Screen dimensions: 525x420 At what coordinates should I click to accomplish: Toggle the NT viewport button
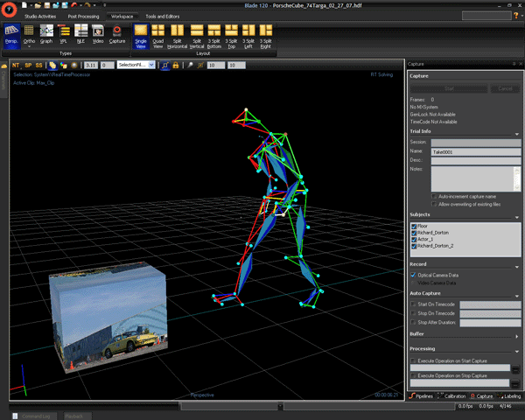click(16, 66)
